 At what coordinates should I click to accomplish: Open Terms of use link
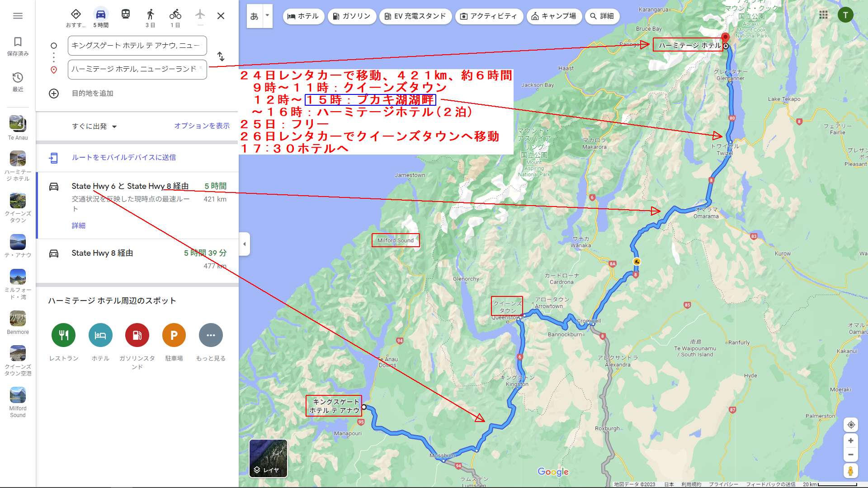691,484
